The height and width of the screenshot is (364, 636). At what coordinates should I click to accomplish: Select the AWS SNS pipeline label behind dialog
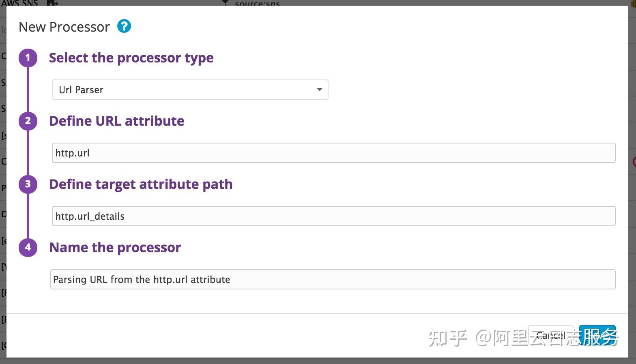point(19,2)
